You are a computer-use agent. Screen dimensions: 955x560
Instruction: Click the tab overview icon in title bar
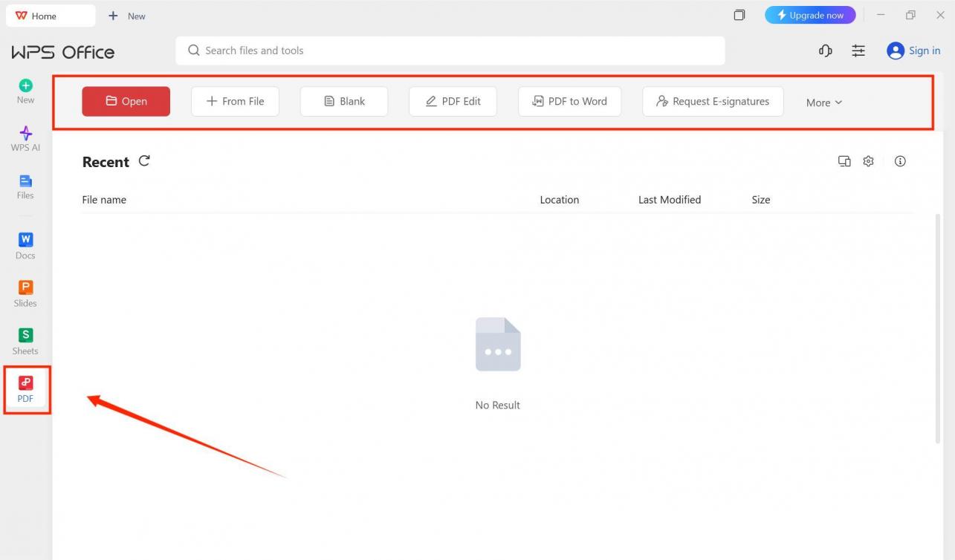(739, 16)
